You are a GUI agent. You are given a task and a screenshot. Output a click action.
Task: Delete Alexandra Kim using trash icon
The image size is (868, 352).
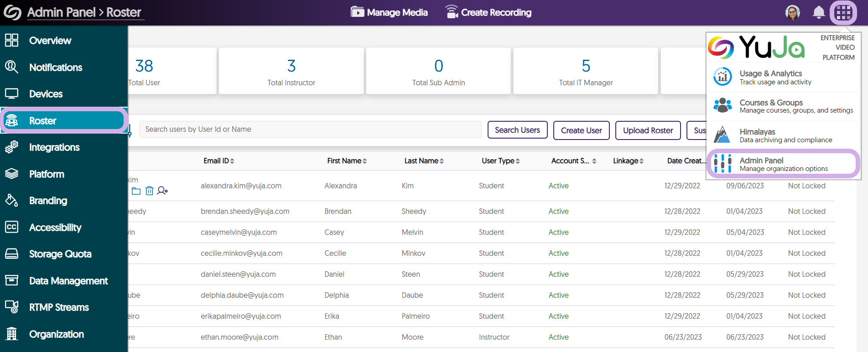[149, 191]
